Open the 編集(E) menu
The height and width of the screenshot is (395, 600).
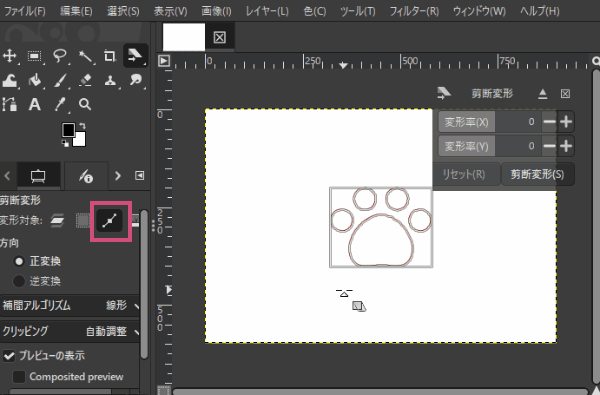pyautogui.click(x=76, y=11)
